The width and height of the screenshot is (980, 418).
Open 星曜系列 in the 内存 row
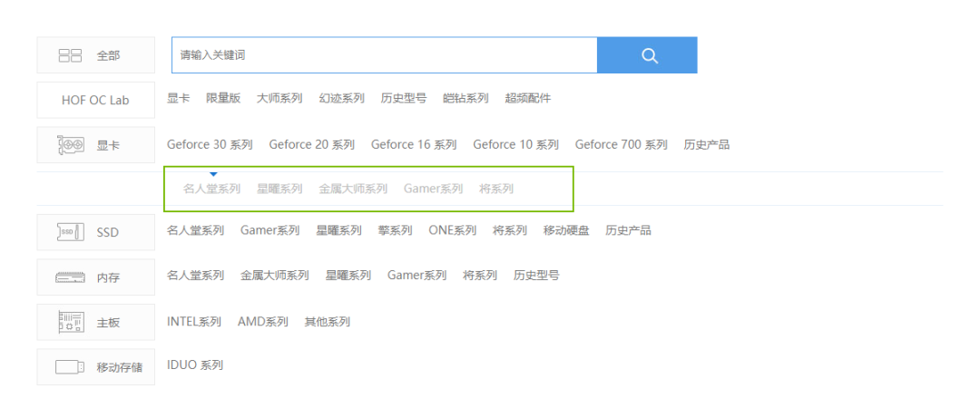[348, 275]
